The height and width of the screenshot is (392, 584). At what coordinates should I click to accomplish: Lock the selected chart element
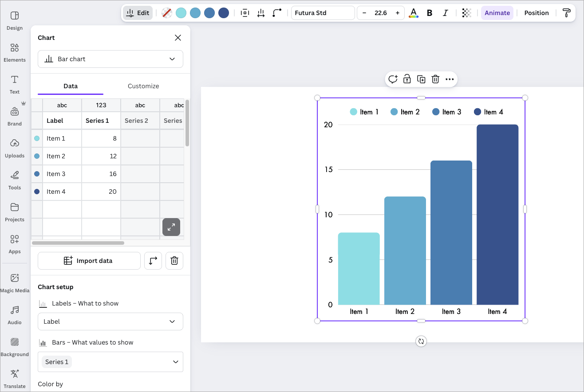(407, 79)
